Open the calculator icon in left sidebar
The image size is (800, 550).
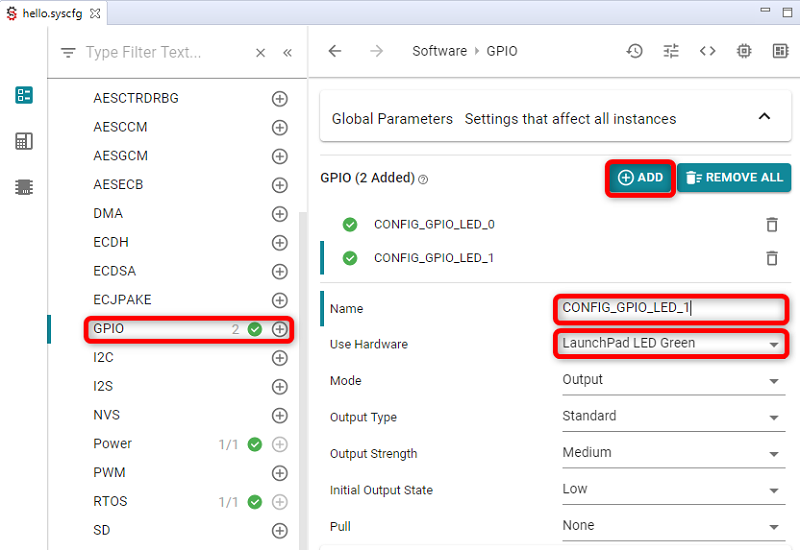(x=24, y=141)
